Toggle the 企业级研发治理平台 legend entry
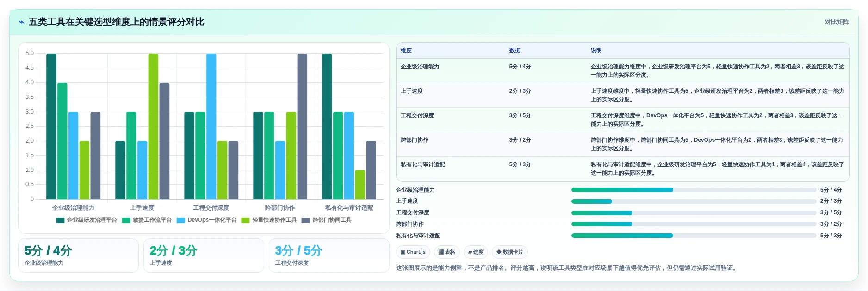 [87, 220]
